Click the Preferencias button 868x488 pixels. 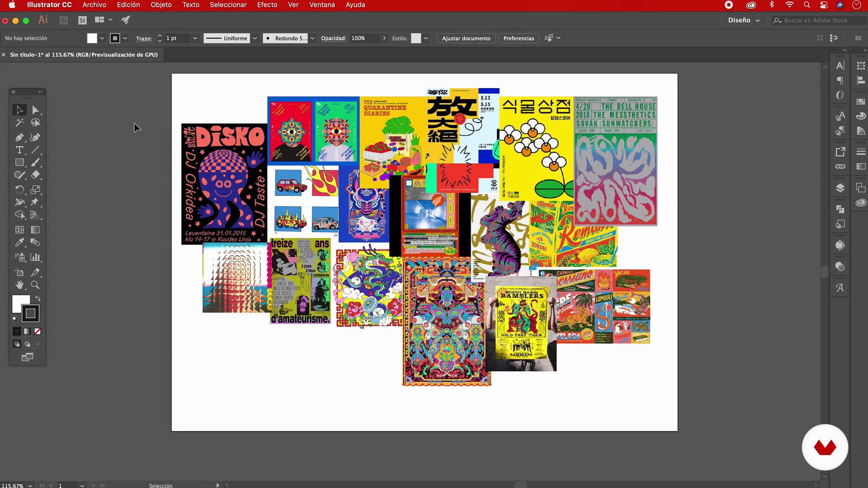click(519, 38)
